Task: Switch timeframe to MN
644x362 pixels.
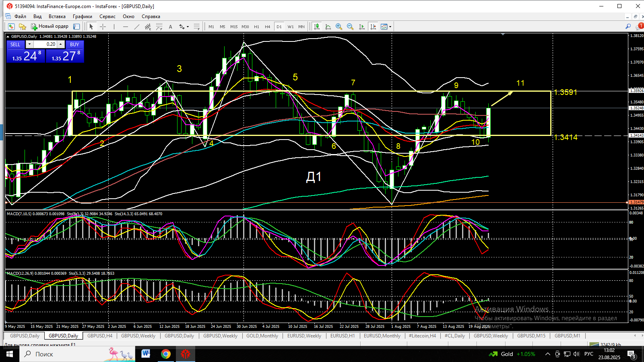Action: click(301, 27)
